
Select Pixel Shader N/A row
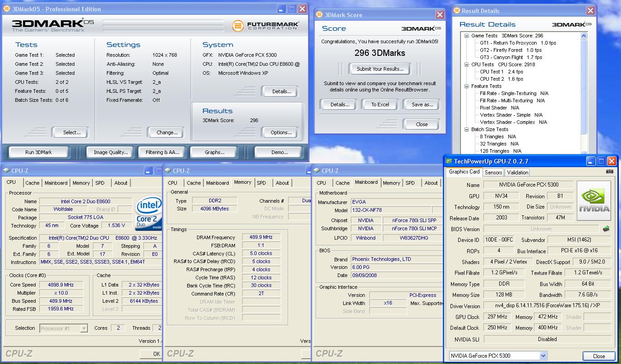tap(499, 108)
